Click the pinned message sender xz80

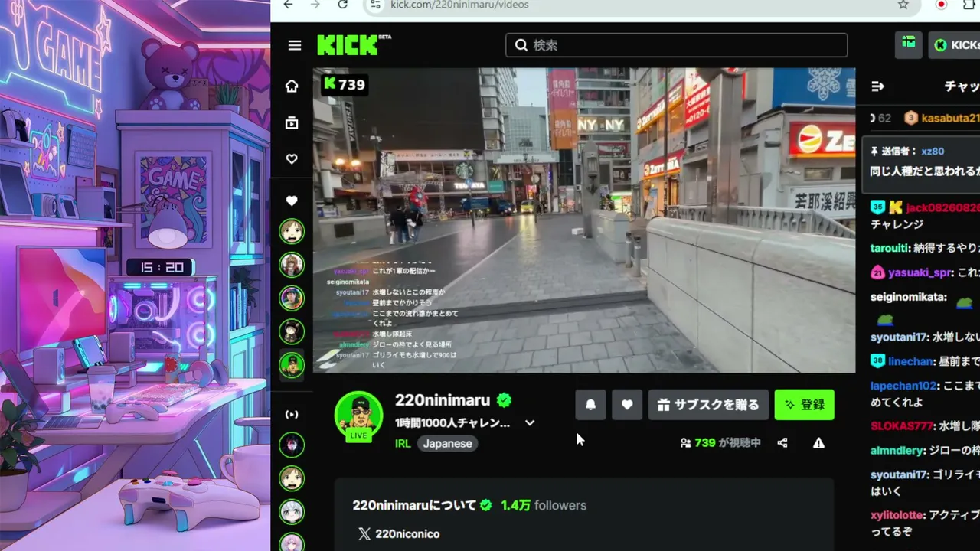point(933,152)
